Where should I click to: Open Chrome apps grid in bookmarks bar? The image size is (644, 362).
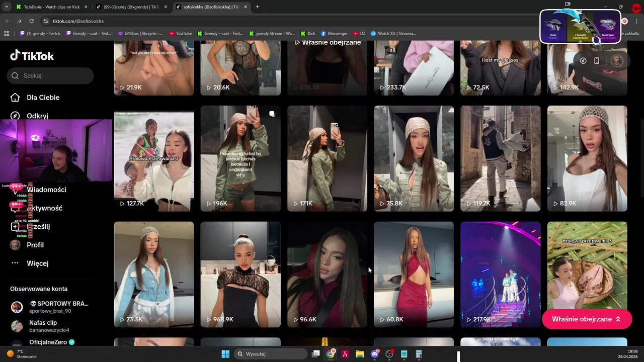point(7,34)
